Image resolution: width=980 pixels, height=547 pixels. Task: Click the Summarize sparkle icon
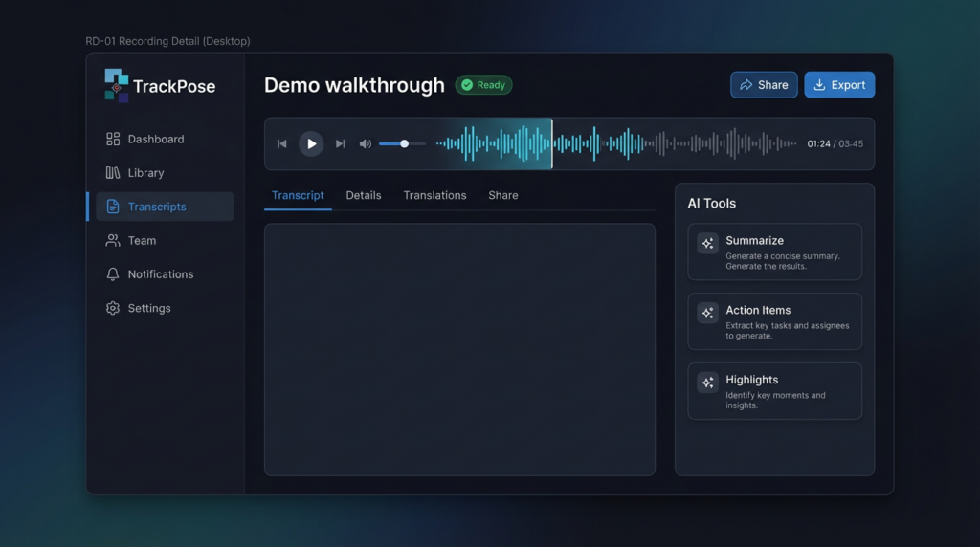tap(707, 244)
